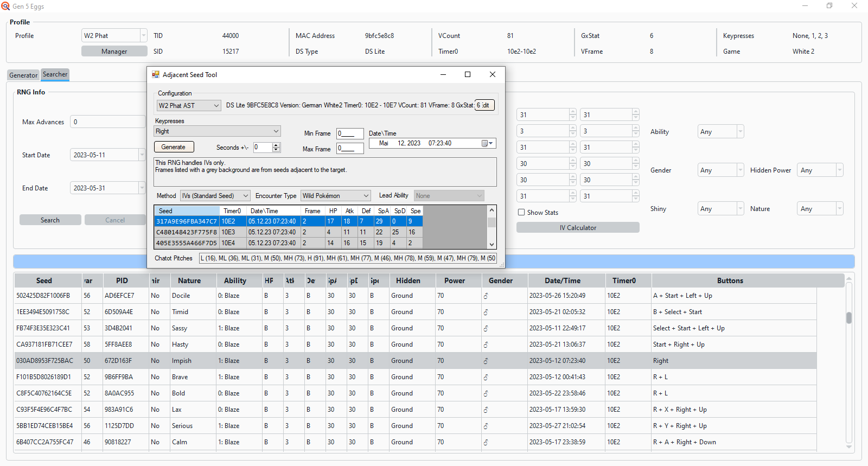Screen dimensions: 868x466
Task: Click the Search button
Action: coord(50,220)
